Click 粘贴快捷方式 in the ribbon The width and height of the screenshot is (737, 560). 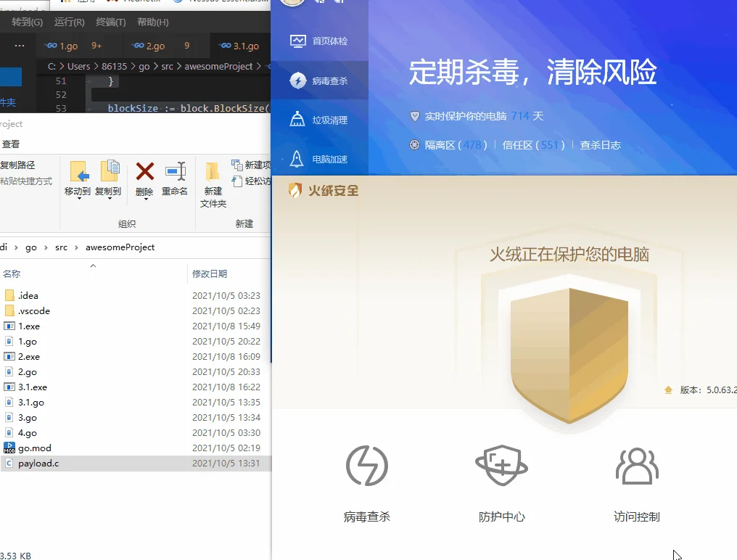(x=26, y=181)
